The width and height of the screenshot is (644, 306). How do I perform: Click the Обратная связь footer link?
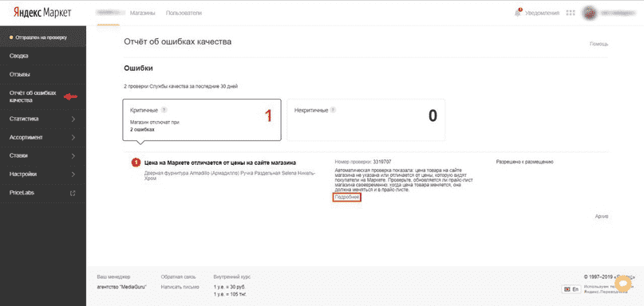click(178, 277)
